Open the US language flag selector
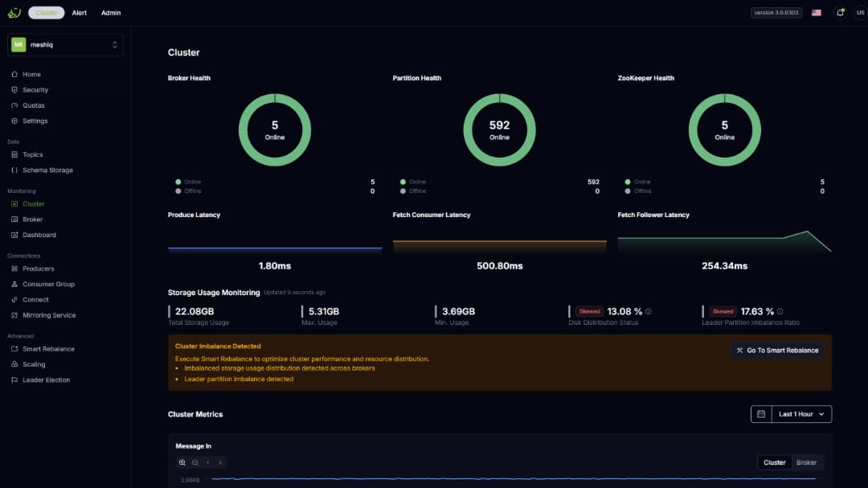This screenshot has width=868, height=488. pyautogui.click(x=815, y=12)
